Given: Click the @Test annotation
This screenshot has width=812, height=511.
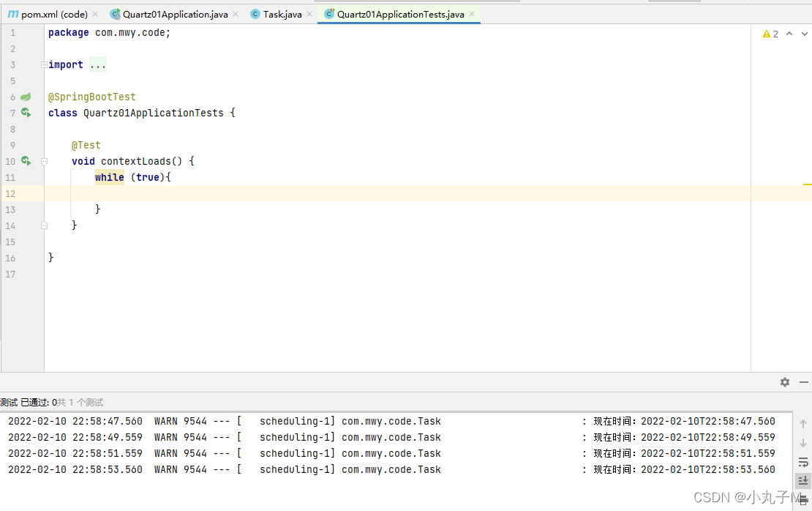Looking at the screenshot, I should [86, 145].
